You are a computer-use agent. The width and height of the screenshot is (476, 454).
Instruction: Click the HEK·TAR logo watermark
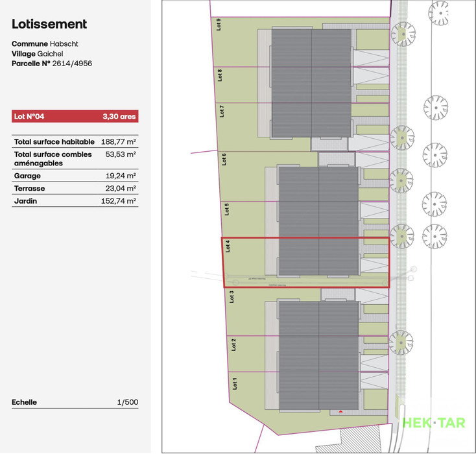click(x=434, y=422)
